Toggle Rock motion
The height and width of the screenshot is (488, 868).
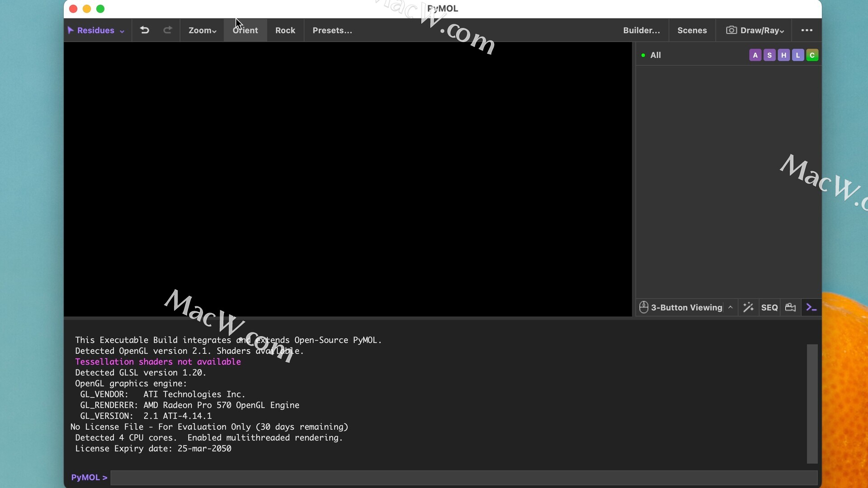pos(285,30)
